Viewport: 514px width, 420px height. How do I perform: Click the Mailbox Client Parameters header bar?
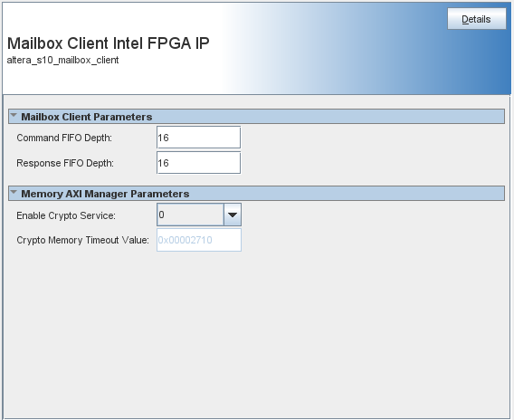point(256,117)
